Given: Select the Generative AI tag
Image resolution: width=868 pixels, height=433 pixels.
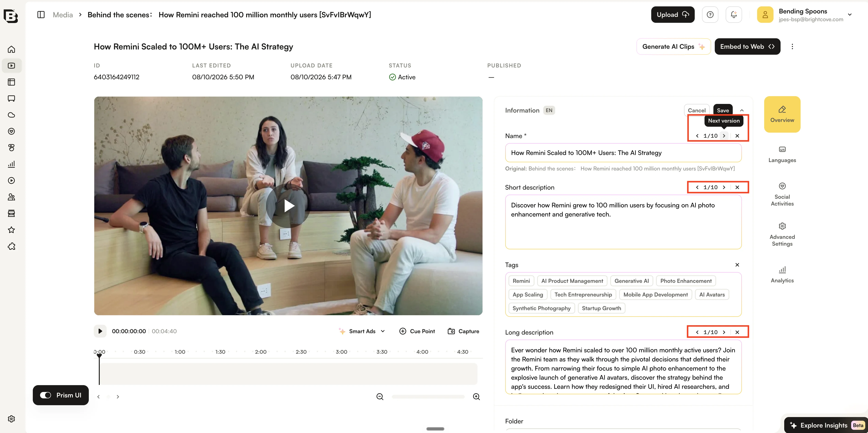Looking at the screenshot, I should 631,281.
